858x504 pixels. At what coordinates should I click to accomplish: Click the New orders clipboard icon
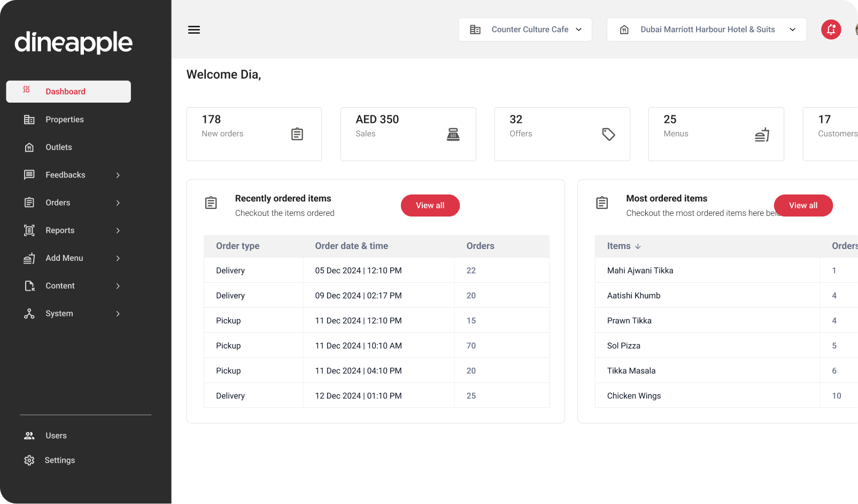coord(297,134)
